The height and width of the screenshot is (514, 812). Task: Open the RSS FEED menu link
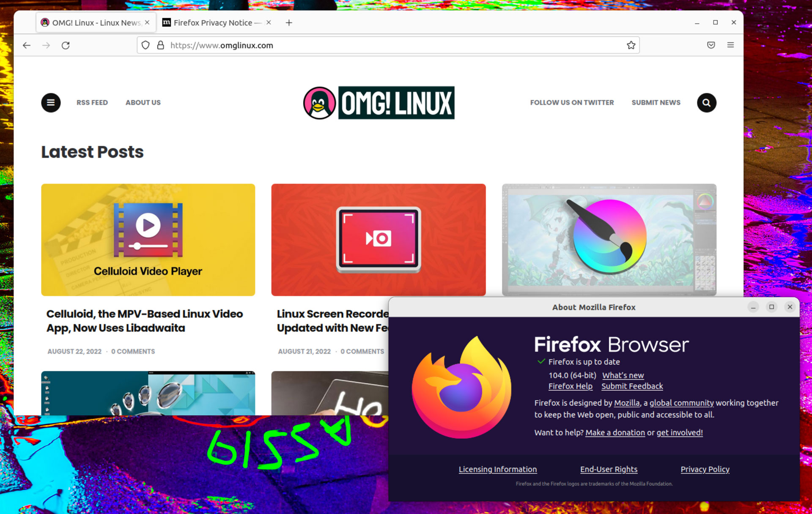(92, 103)
